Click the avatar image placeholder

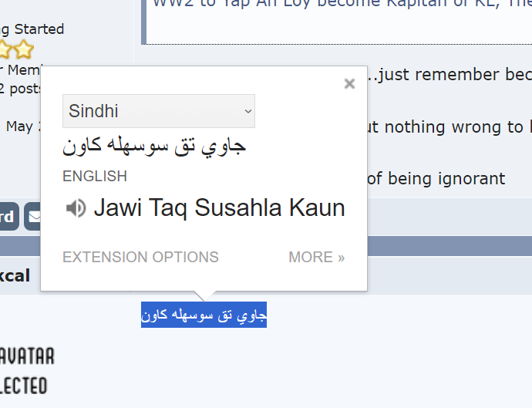click(x=26, y=371)
